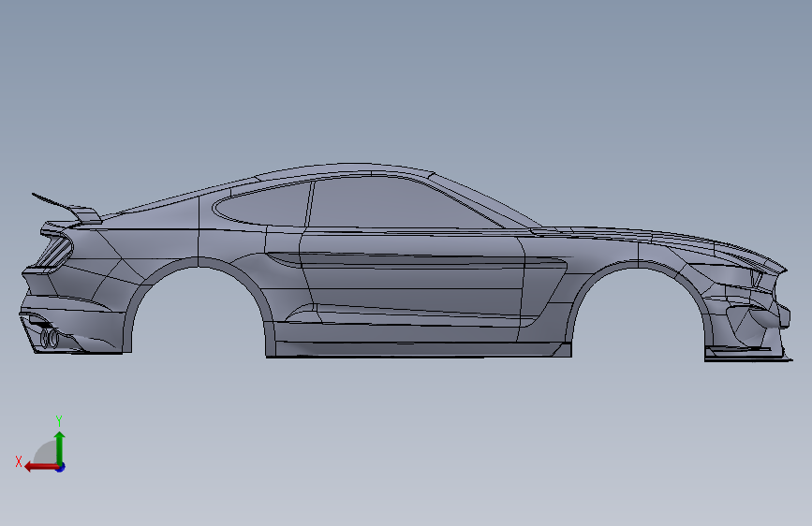The height and width of the screenshot is (526, 812).
Task: Click the 'X' label of the triad
Action: pos(19,461)
